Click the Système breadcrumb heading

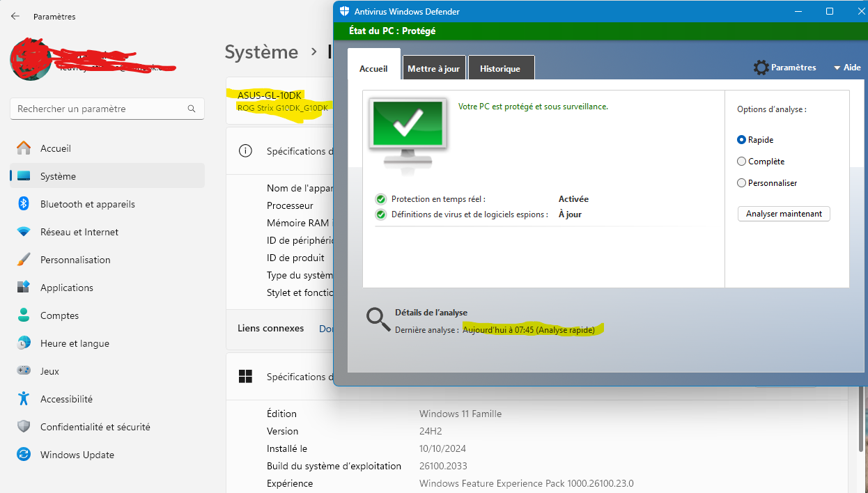[x=261, y=52]
